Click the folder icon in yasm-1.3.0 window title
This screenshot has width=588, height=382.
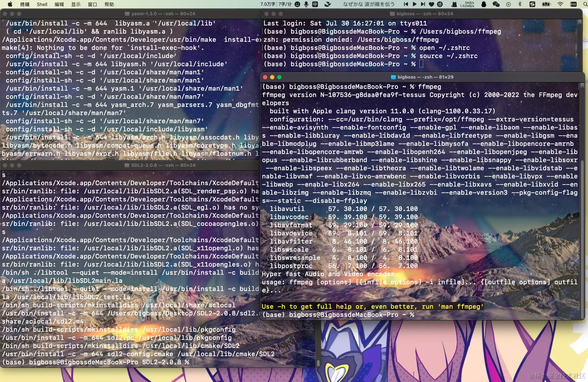coord(127,14)
